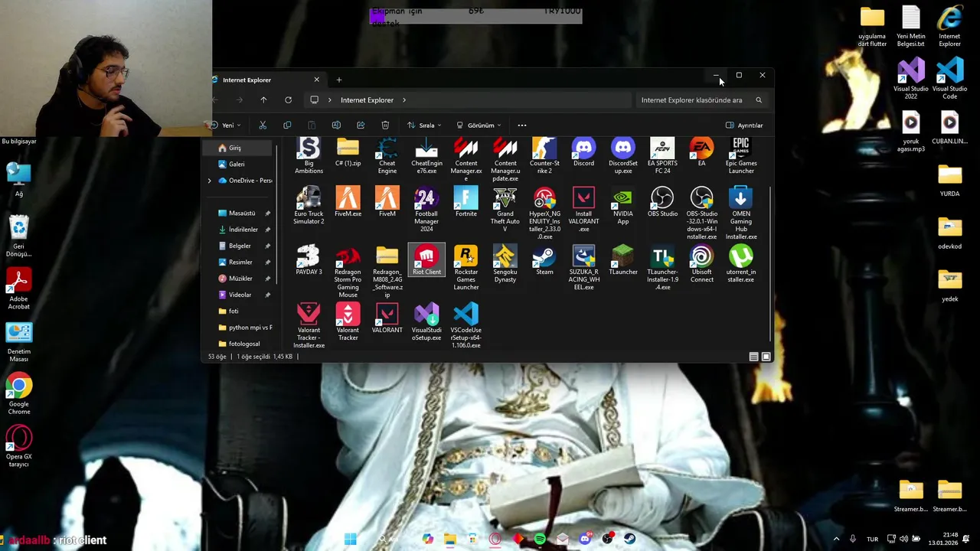Select the Riot Client shortcut
Image resolution: width=980 pixels, height=551 pixels.
coord(426,261)
